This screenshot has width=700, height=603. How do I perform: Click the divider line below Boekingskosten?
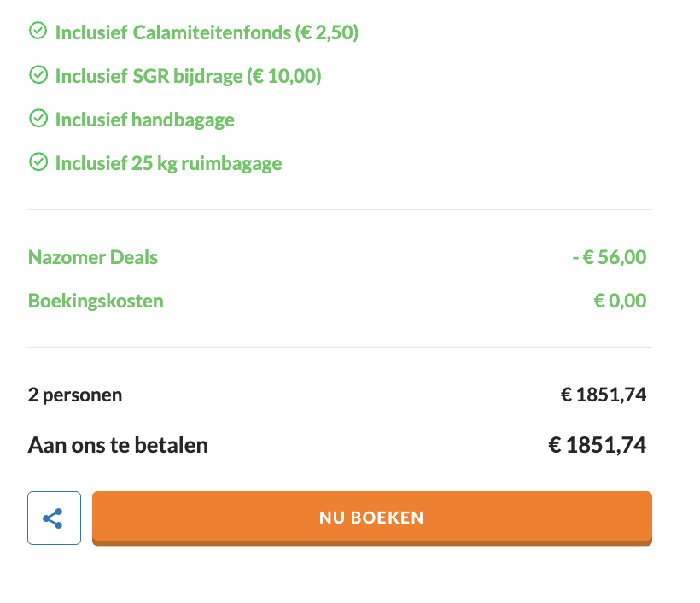pyautogui.click(x=340, y=347)
